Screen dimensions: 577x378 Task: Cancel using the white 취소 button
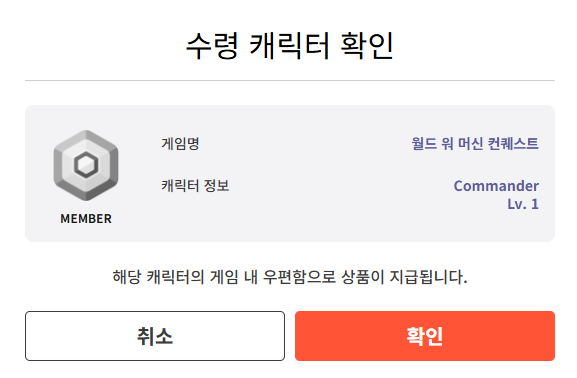click(x=155, y=336)
